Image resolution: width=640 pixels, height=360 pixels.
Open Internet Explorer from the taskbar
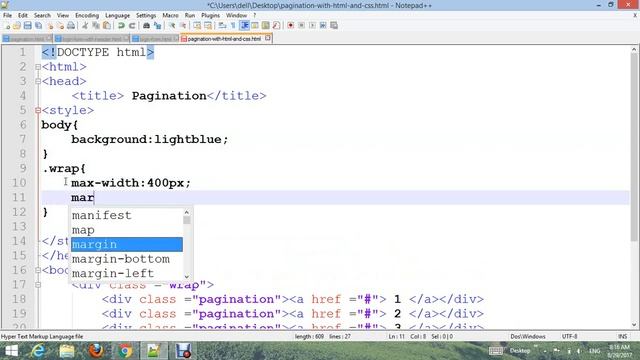(x=38, y=351)
